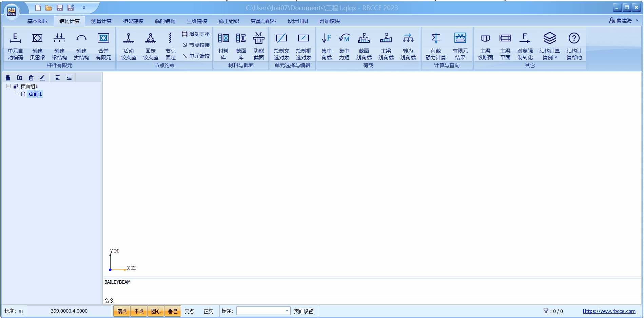Image resolution: width=644 pixels, height=318 pixels.
Task: Open the 标注 dropdown in status bar
Action: click(x=287, y=311)
